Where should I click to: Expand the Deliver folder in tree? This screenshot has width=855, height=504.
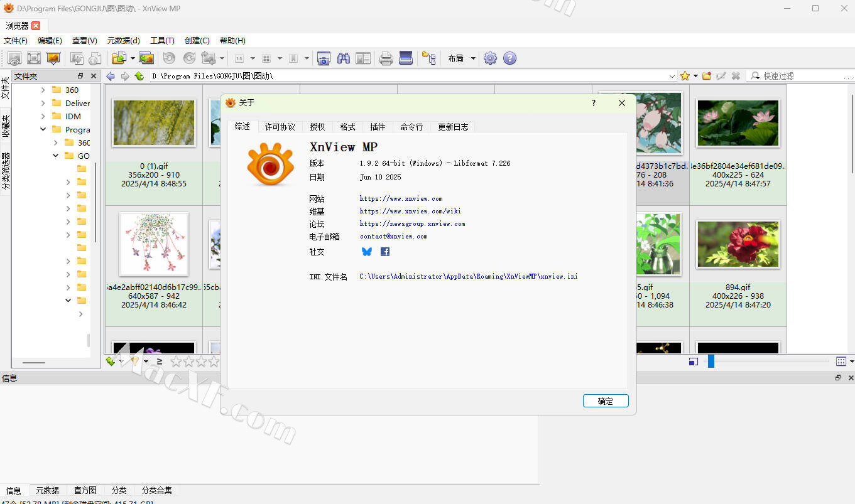tap(43, 103)
